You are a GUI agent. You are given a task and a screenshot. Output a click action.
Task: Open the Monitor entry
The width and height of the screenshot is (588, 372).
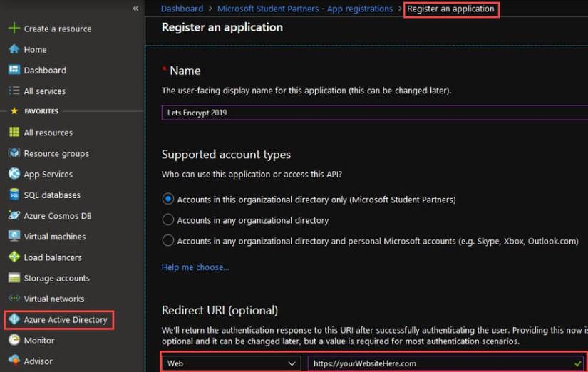39,341
